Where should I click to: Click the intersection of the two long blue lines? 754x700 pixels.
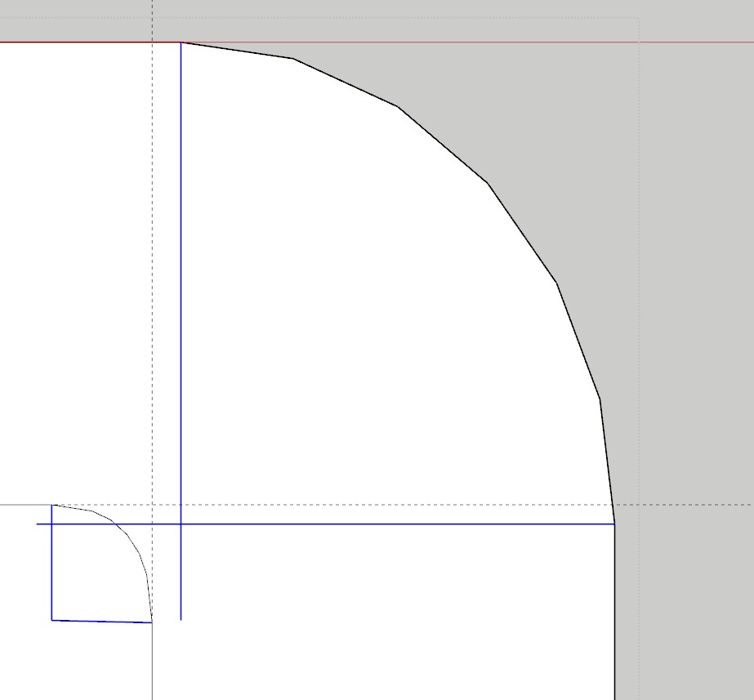pyautogui.click(x=181, y=524)
